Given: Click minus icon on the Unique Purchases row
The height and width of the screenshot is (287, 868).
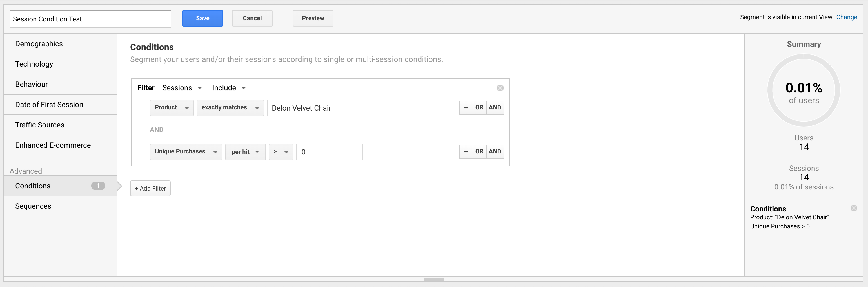Looking at the screenshot, I should pos(466,152).
